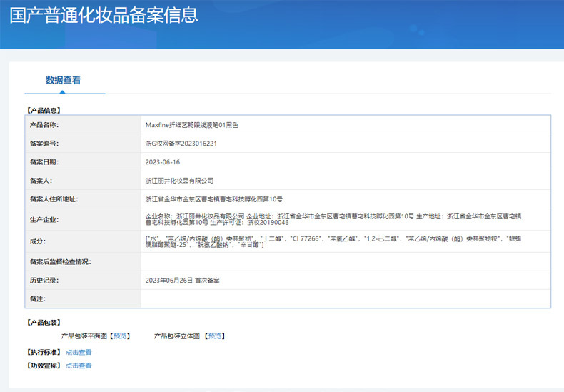
Task: Select filing number 浙G妆网备字2023016221
Action: (x=181, y=144)
